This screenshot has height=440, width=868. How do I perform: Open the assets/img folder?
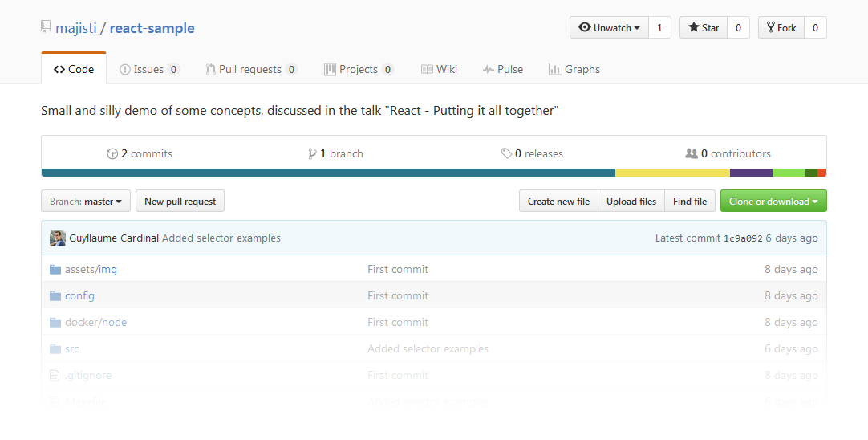tap(91, 269)
